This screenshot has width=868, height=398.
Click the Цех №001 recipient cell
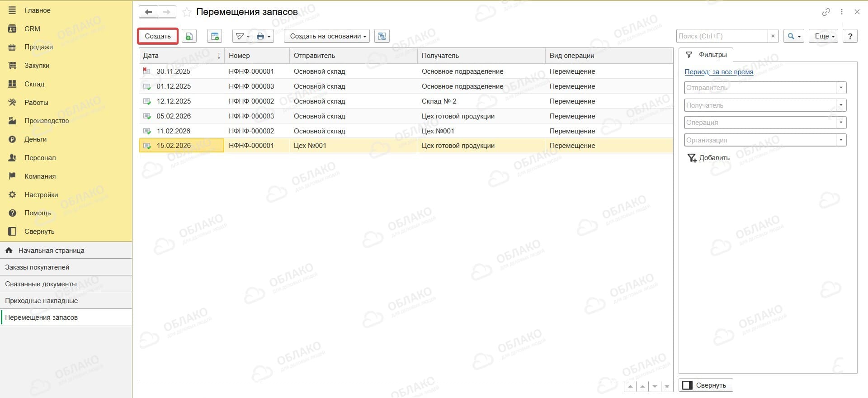point(481,131)
